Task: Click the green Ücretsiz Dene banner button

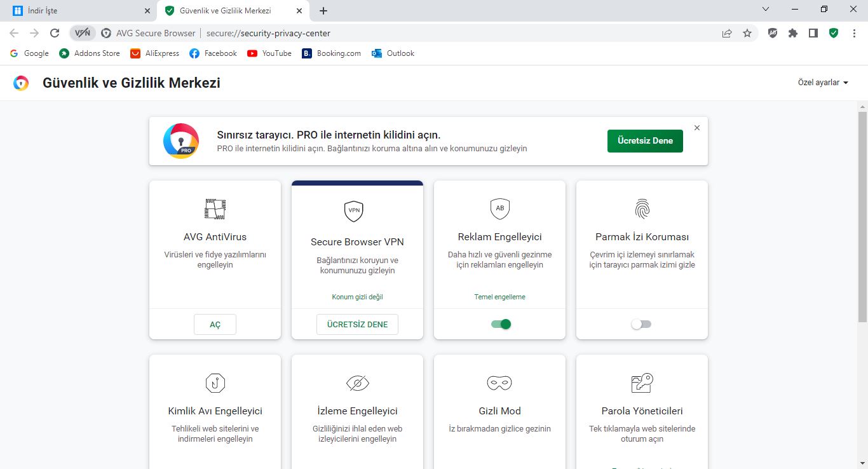Action: (x=645, y=141)
